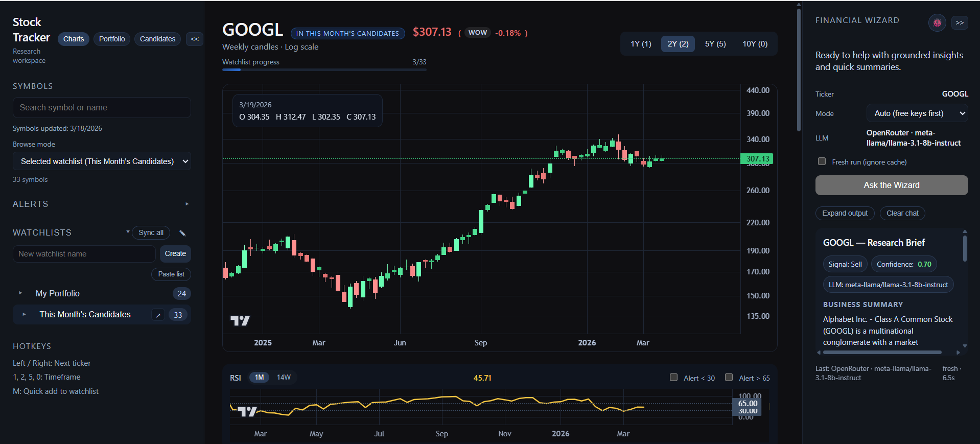Viewport: 980px width, 444px height.
Task: Switch RSI to 1M interval
Action: 260,378
